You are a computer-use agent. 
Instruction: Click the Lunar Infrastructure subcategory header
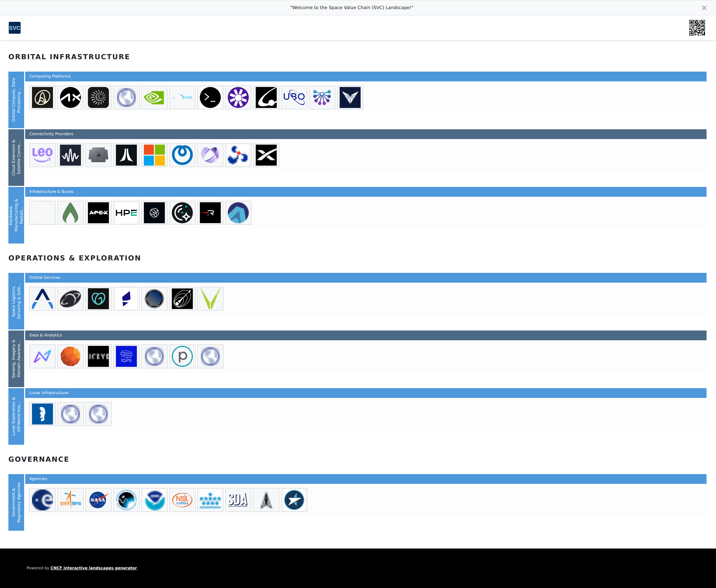[x=49, y=393]
